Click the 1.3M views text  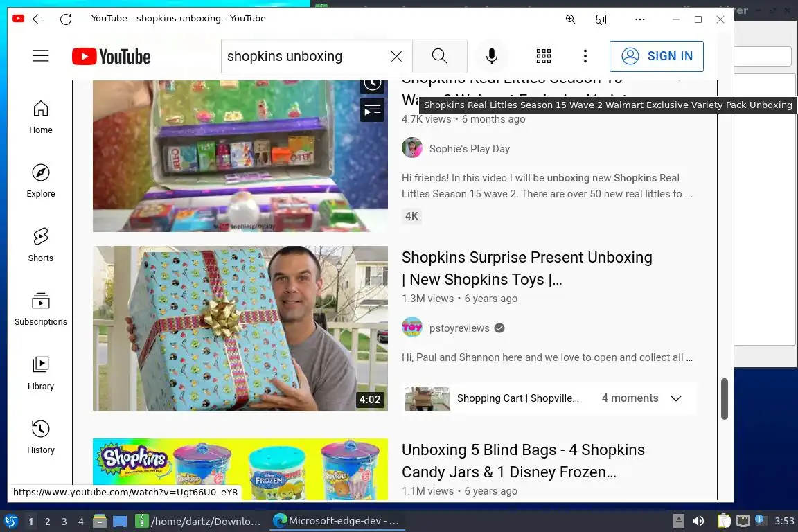point(427,299)
